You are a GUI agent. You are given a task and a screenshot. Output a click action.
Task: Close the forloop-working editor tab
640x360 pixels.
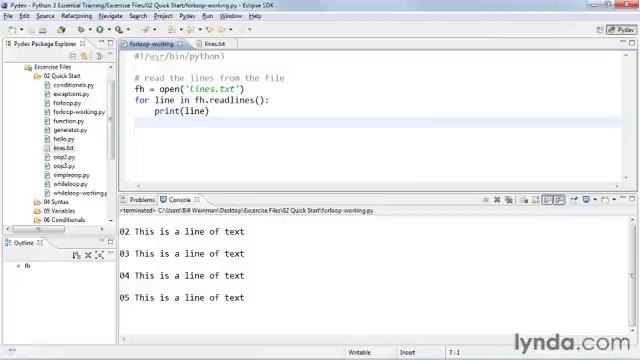tap(180, 44)
